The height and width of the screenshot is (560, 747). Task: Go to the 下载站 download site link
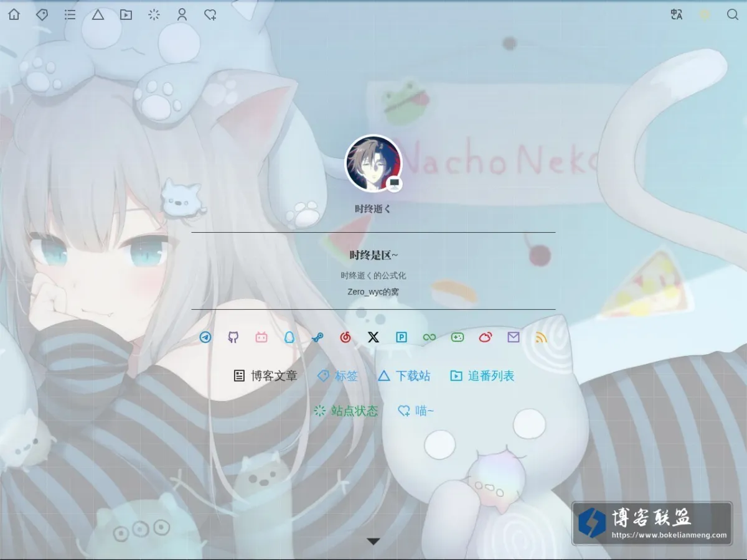(x=404, y=376)
